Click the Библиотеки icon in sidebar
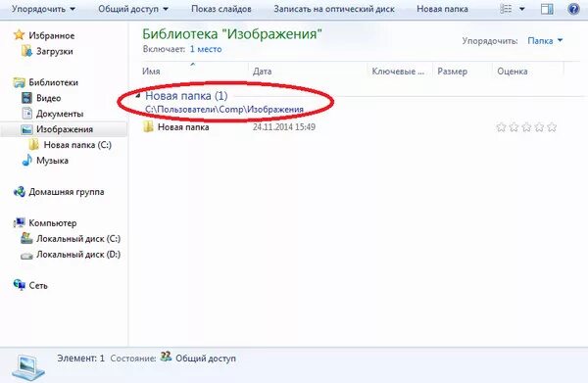 coord(20,82)
